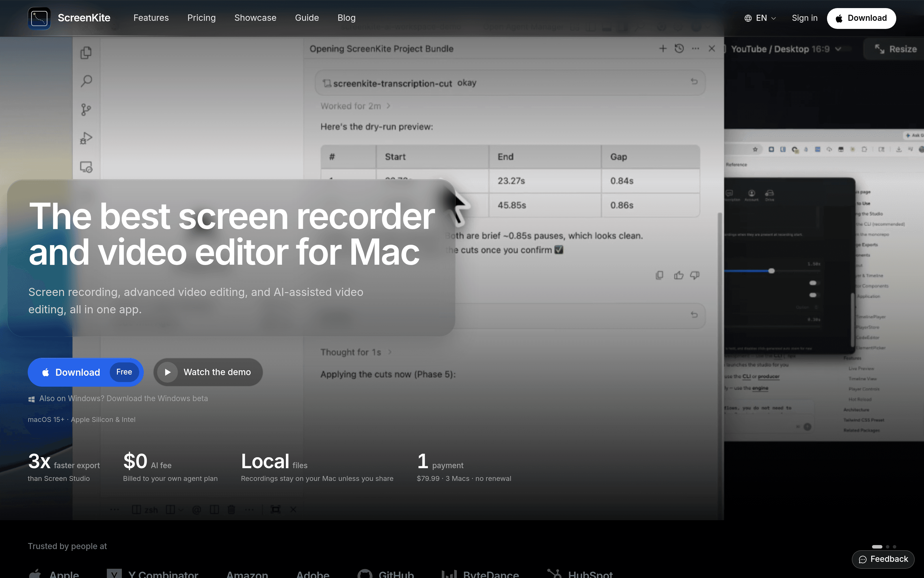Open the source control branch icon
This screenshot has width=924, height=578.
point(86,110)
